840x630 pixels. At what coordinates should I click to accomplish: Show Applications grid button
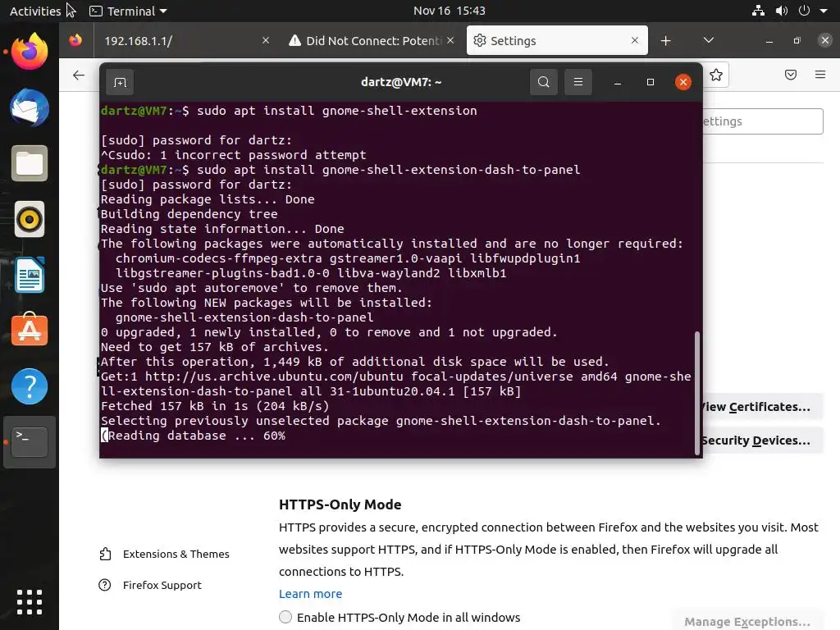[30, 602]
